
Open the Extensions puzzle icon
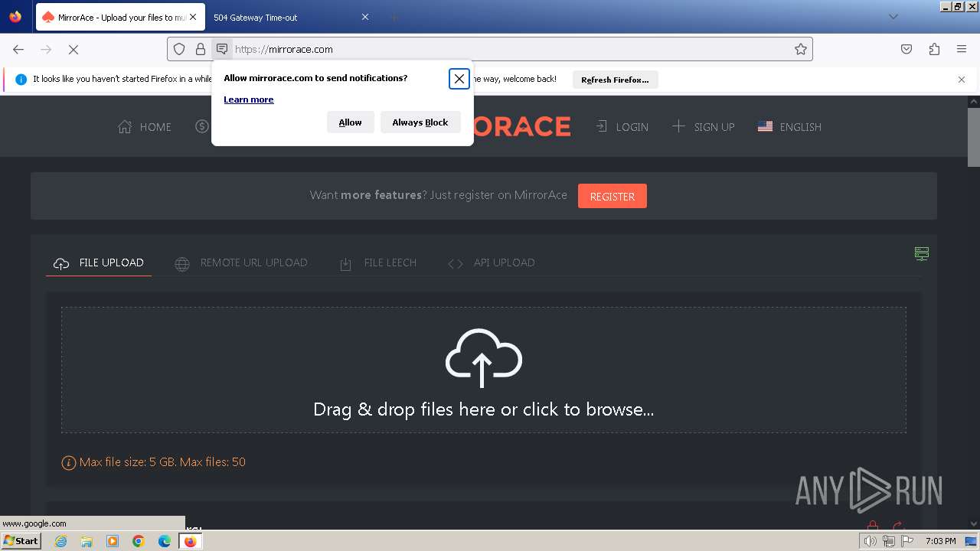pos(934,49)
